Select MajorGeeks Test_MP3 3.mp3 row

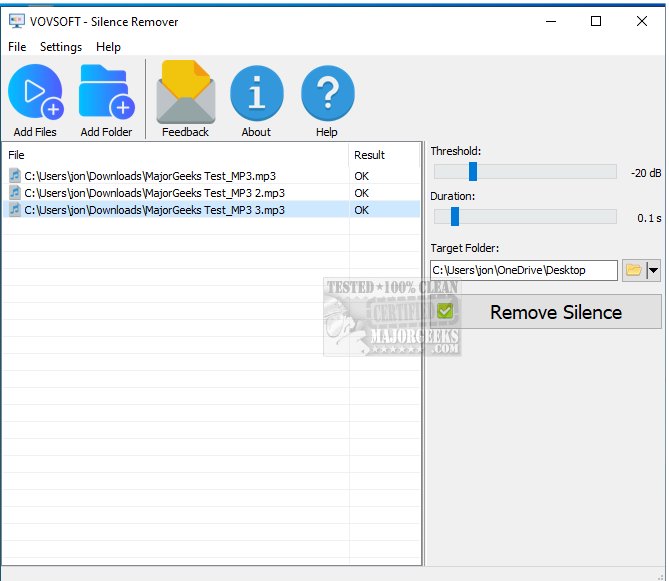212,210
